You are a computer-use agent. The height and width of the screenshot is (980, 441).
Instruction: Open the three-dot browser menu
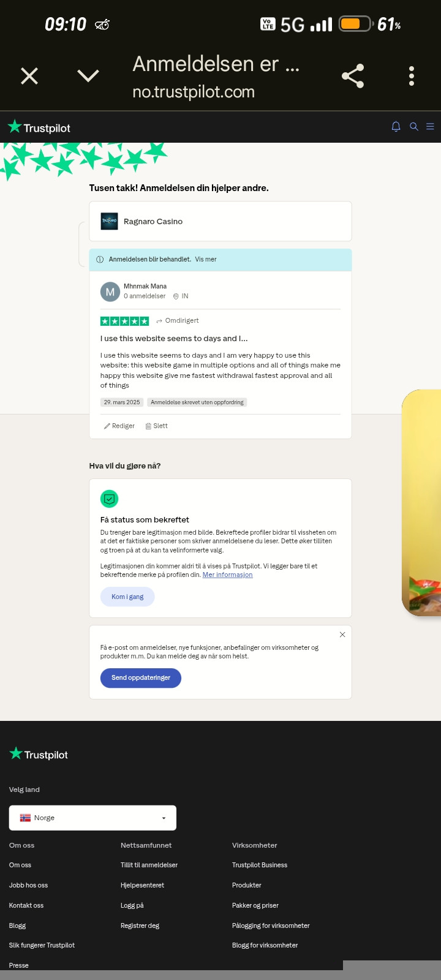point(412,76)
